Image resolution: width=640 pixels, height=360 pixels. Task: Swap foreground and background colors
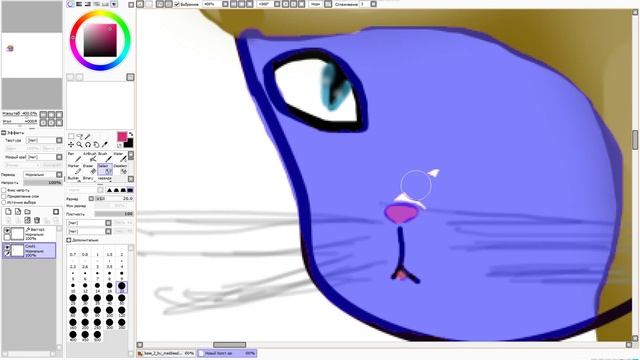click(131, 134)
